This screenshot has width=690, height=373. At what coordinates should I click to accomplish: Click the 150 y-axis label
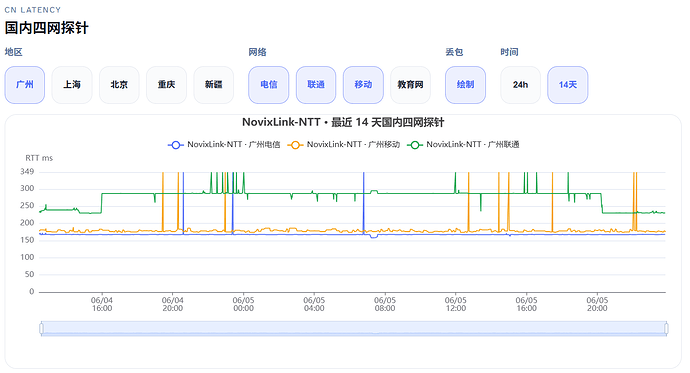click(27, 240)
